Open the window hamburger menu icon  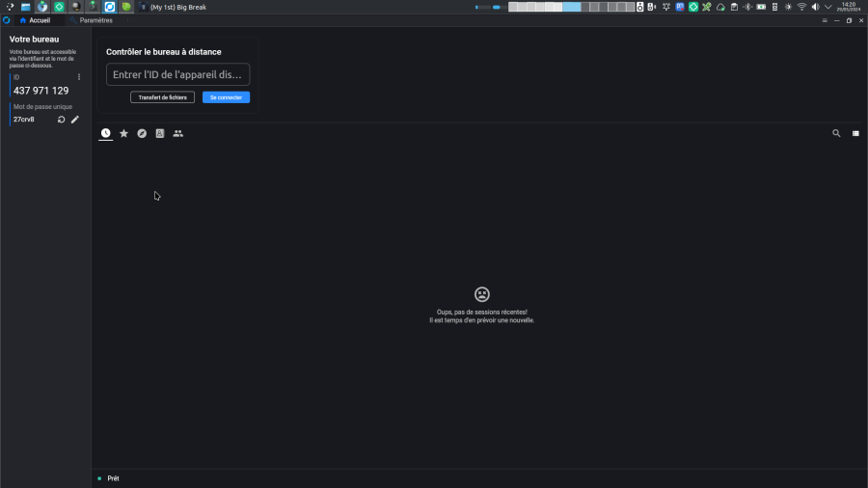tap(825, 20)
